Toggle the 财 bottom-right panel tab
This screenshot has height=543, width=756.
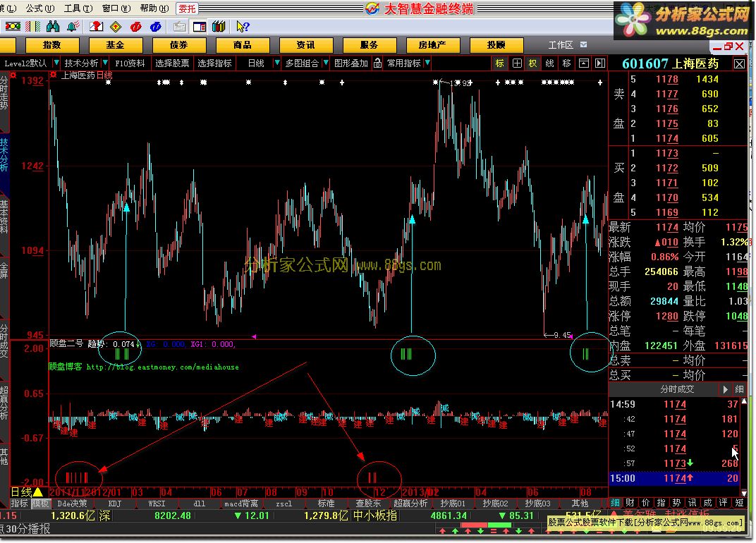pyautogui.click(x=630, y=503)
